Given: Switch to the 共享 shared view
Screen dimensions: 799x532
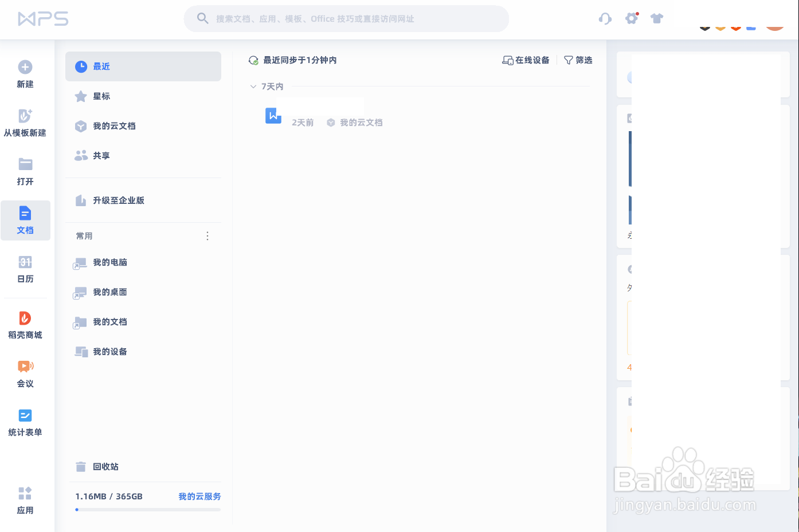Looking at the screenshot, I should (101, 155).
